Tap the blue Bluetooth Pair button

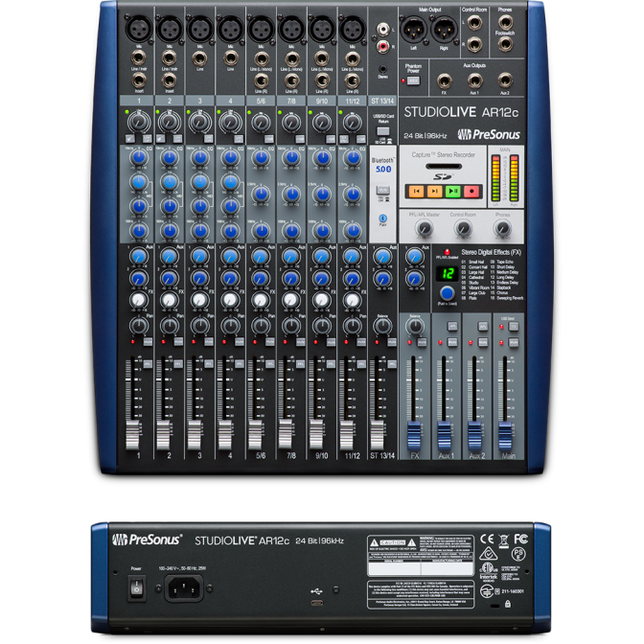pos(382,218)
